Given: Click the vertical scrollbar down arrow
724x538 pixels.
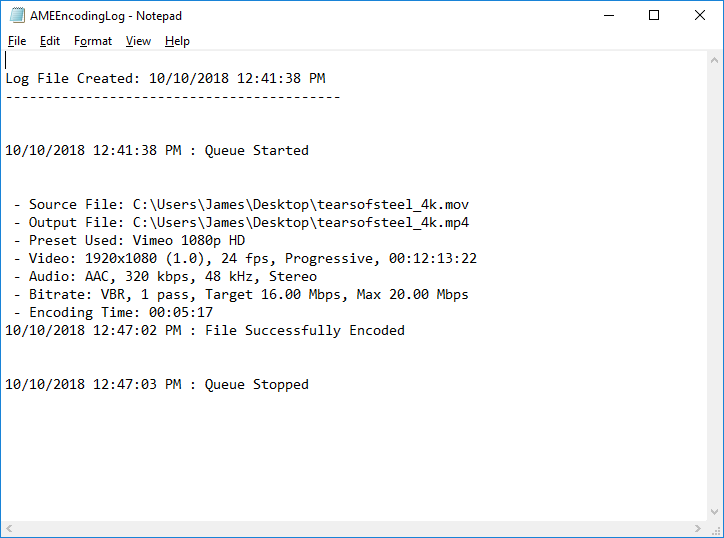Looking at the screenshot, I should tap(714, 512).
